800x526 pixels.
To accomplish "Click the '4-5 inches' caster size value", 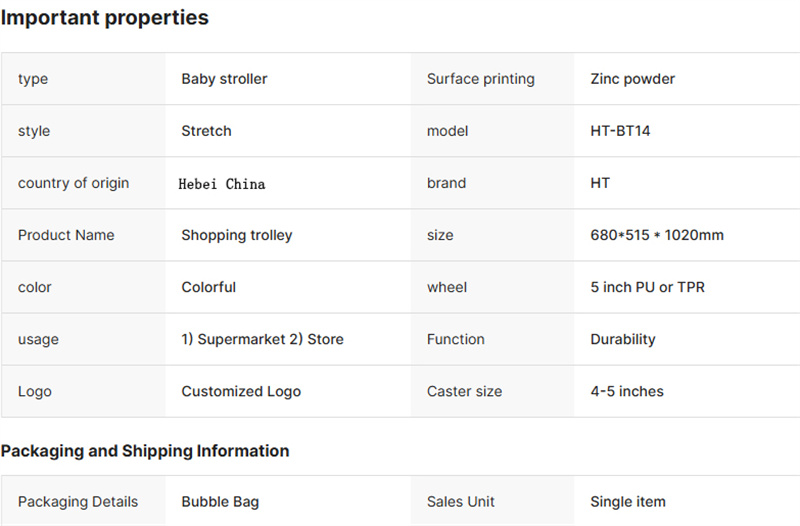I will [x=627, y=391].
